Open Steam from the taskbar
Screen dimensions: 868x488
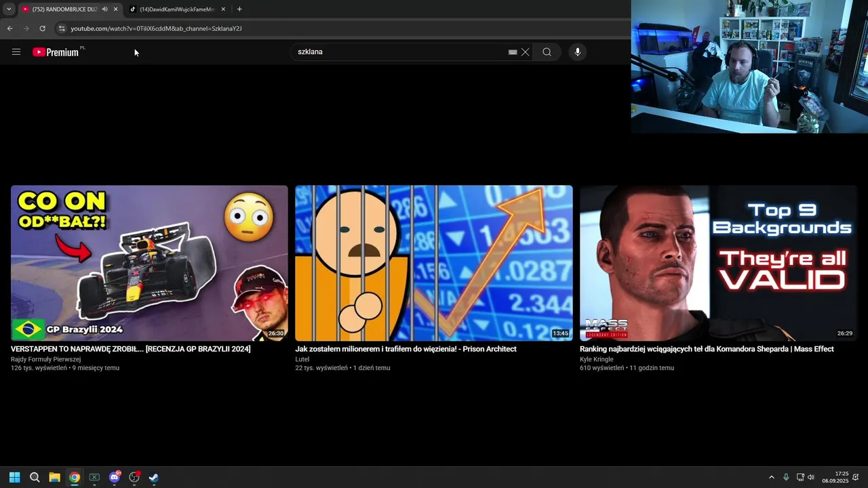[154, 477]
